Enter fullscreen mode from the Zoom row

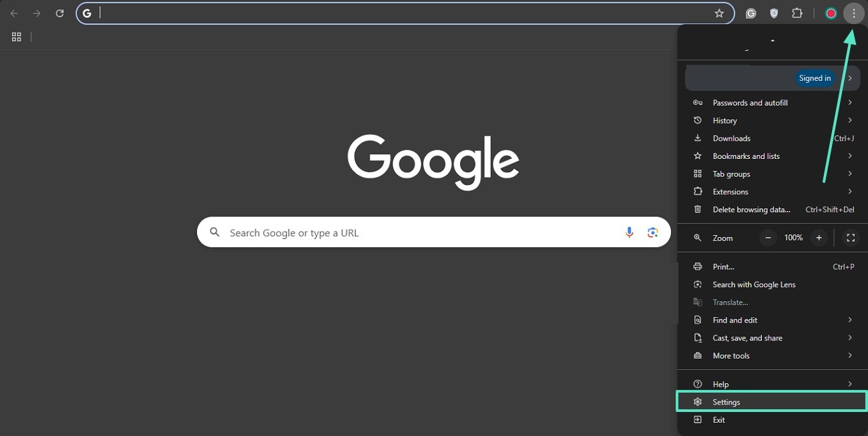point(851,238)
